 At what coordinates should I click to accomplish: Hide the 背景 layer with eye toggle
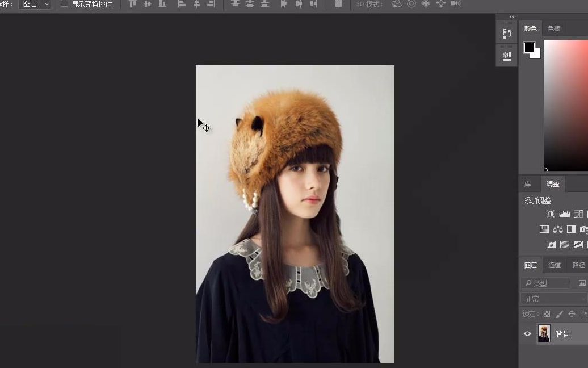pos(527,334)
